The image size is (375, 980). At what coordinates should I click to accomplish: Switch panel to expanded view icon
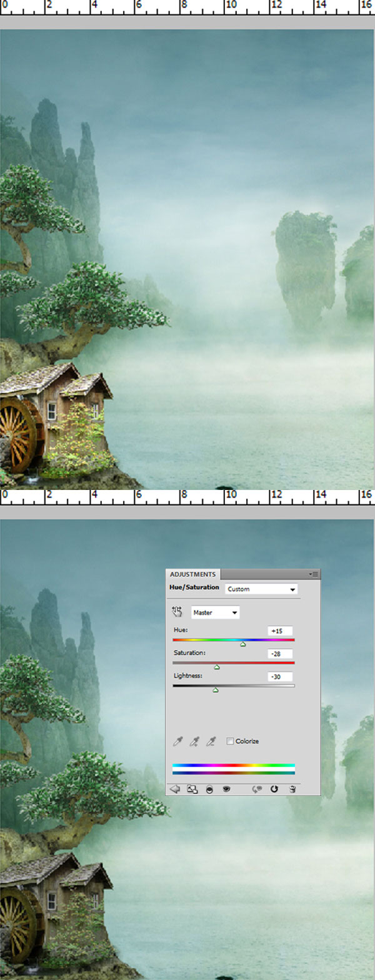click(x=192, y=789)
